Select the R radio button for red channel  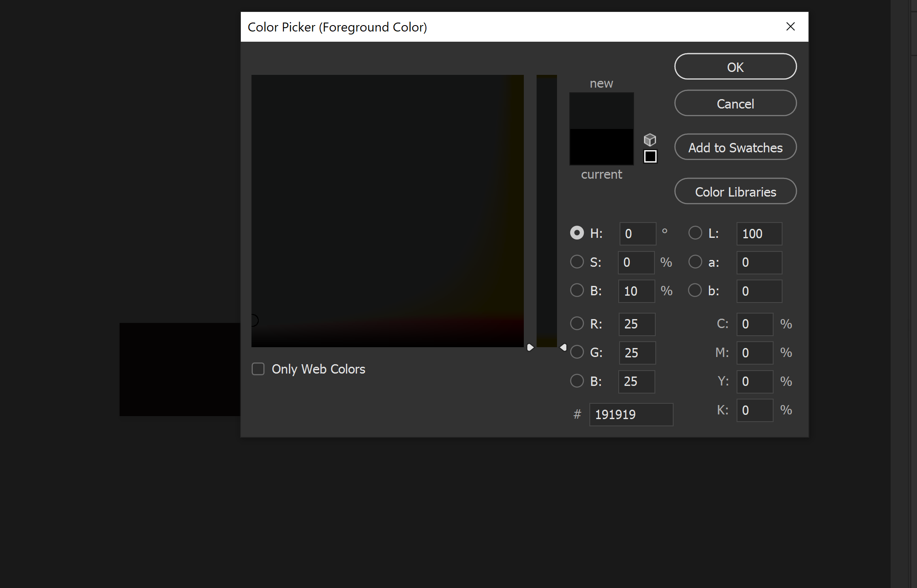pos(577,323)
